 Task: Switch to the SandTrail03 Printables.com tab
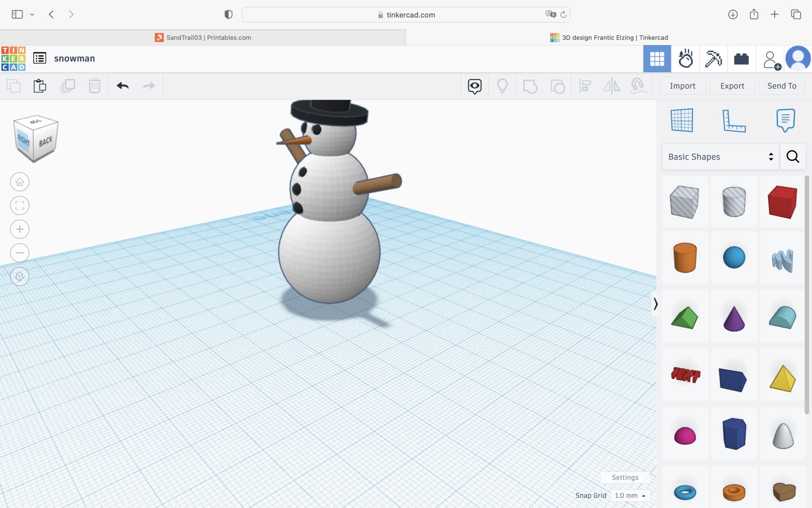tap(208, 37)
